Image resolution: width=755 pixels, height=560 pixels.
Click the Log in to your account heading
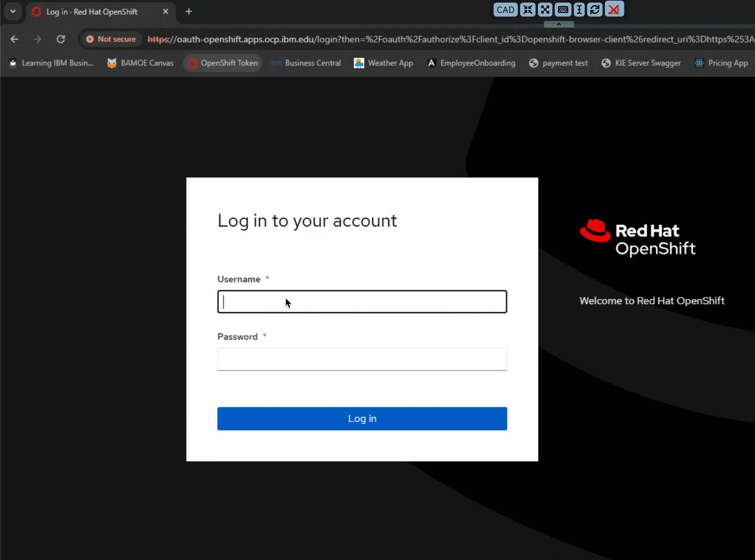[307, 221]
